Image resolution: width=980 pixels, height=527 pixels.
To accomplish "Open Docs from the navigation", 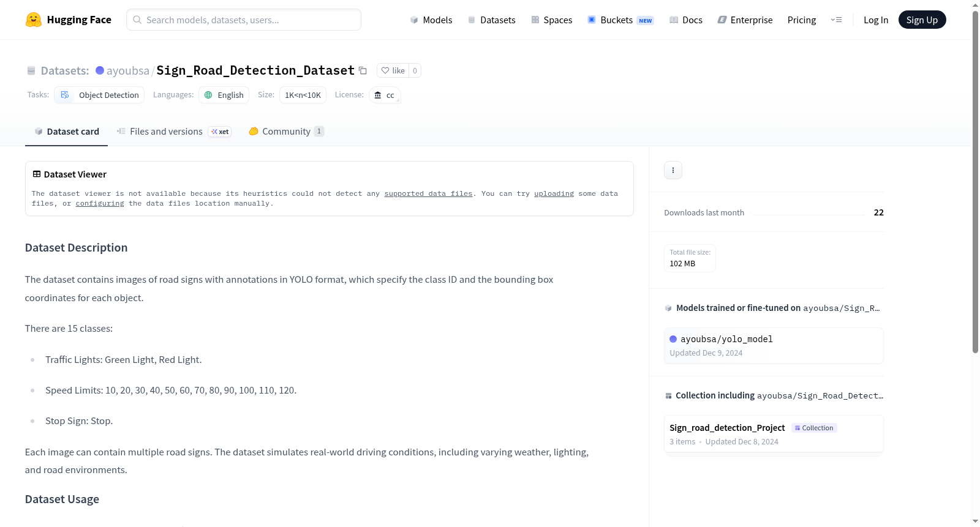I will (685, 20).
